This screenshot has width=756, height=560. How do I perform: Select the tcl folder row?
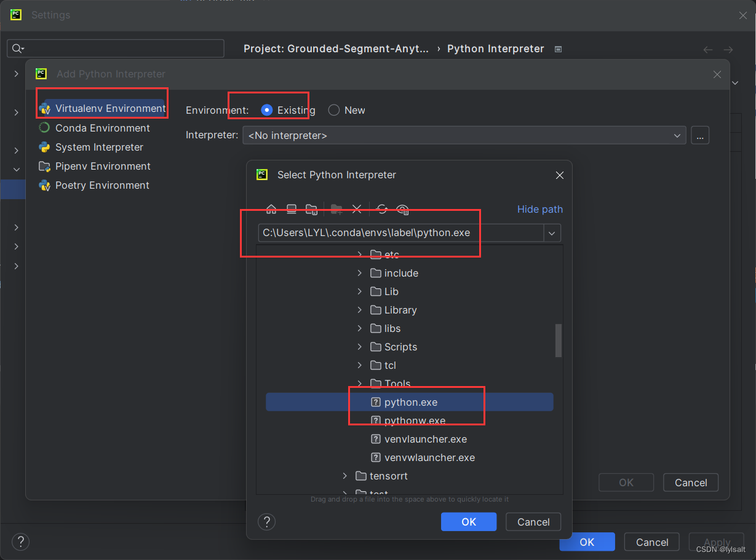[x=410, y=365]
